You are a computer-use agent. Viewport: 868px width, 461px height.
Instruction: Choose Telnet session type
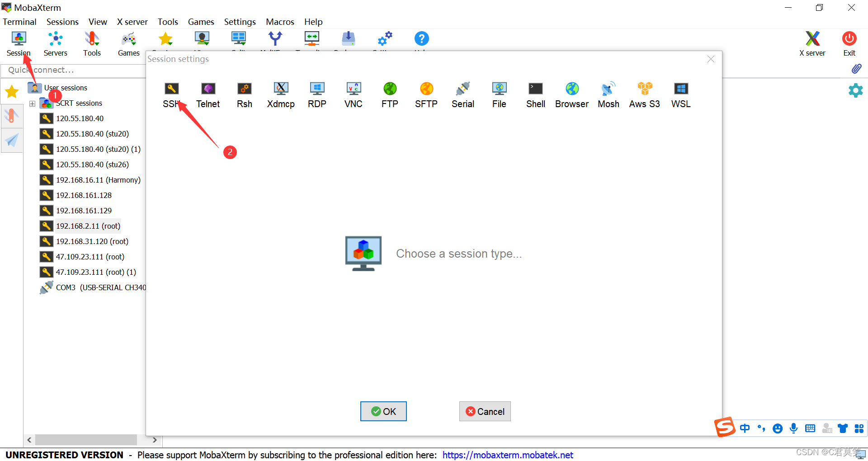[208, 95]
